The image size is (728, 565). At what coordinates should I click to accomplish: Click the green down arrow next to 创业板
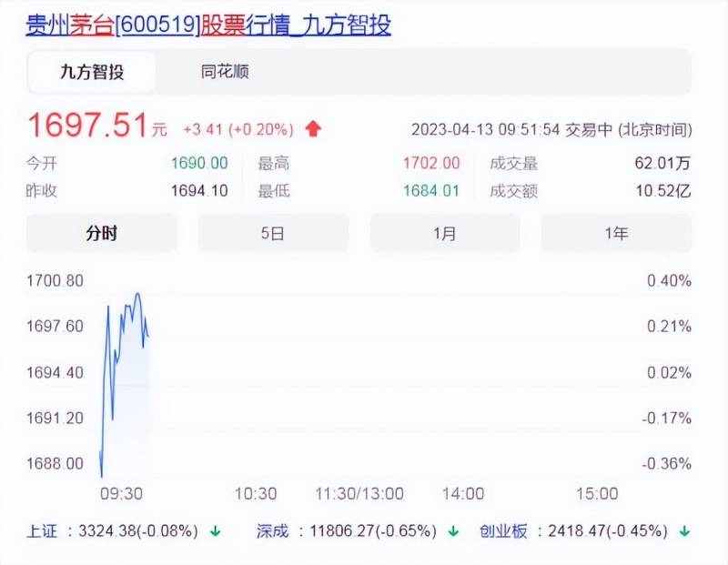tap(685, 530)
